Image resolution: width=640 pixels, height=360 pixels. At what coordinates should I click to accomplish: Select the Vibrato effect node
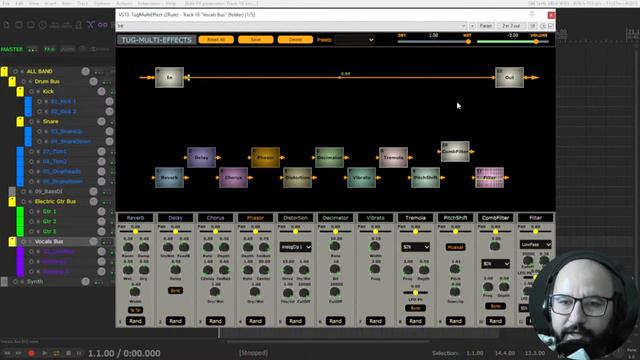tap(361, 178)
